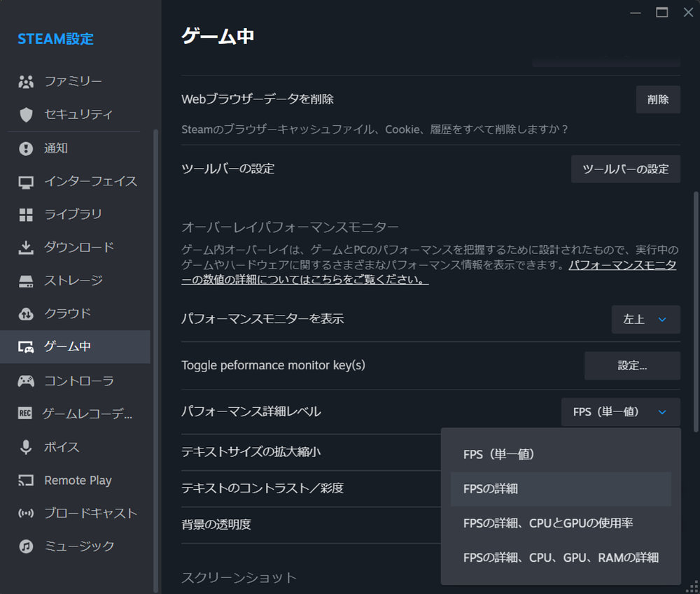
Task: Click the Webブラウザーデータを削除 label
Action: coord(258,99)
